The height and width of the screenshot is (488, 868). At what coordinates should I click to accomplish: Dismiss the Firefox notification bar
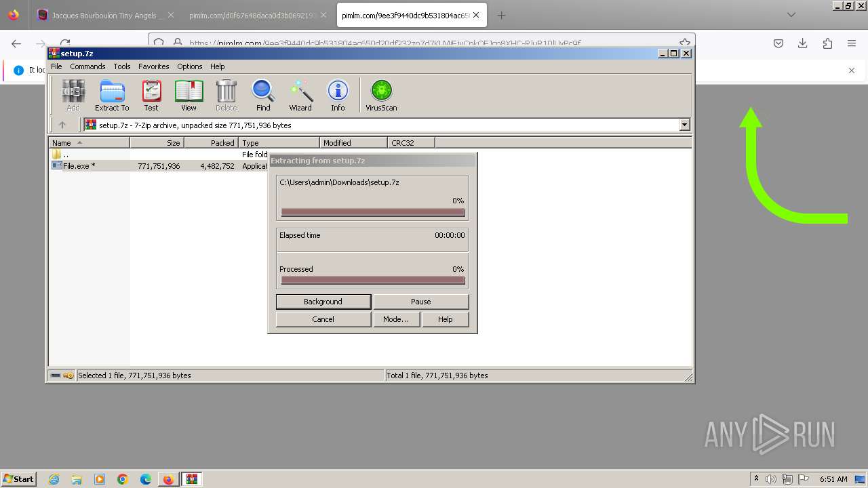(852, 70)
